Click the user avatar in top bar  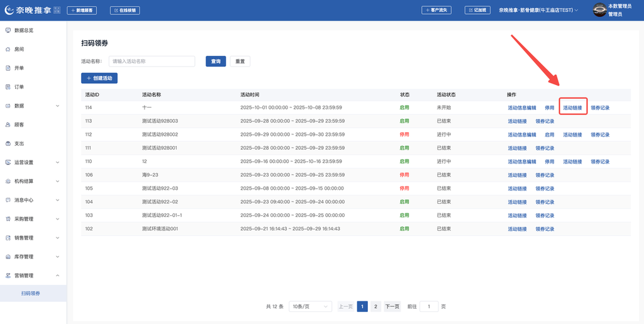(x=599, y=10)
